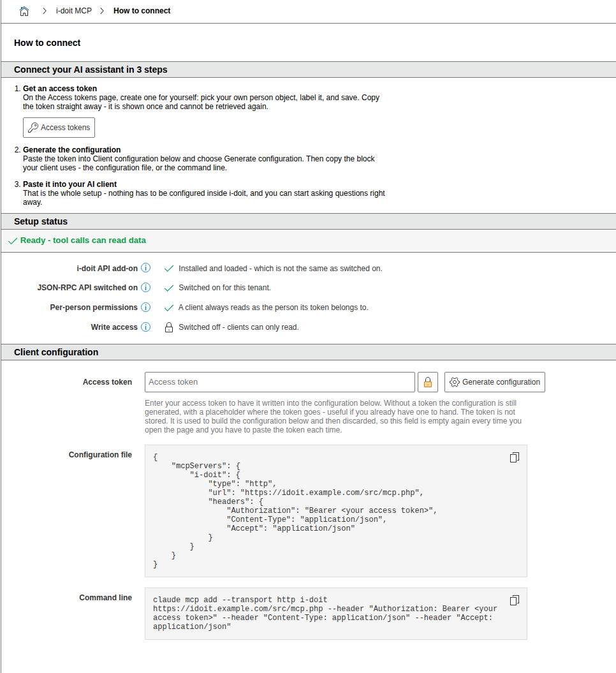Click the claude mcp add command text
The width and height of the screenshot is (616, 673).
click(x=325, y=613)
